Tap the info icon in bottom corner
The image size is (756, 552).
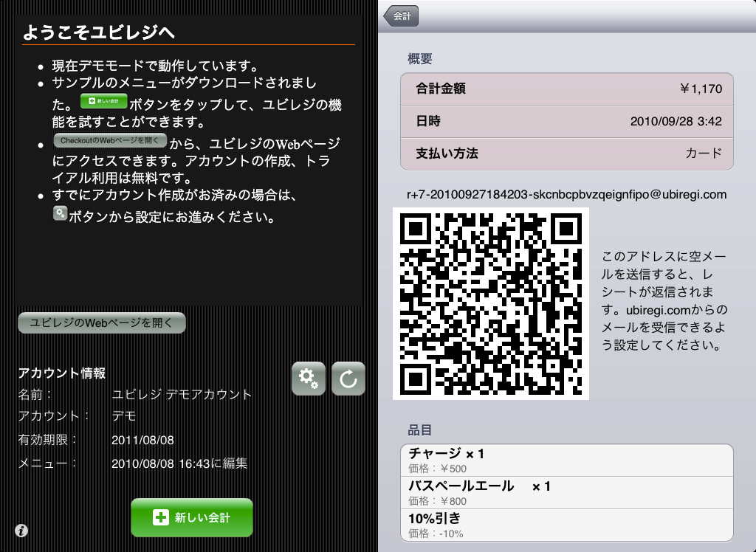click(21, 531)
